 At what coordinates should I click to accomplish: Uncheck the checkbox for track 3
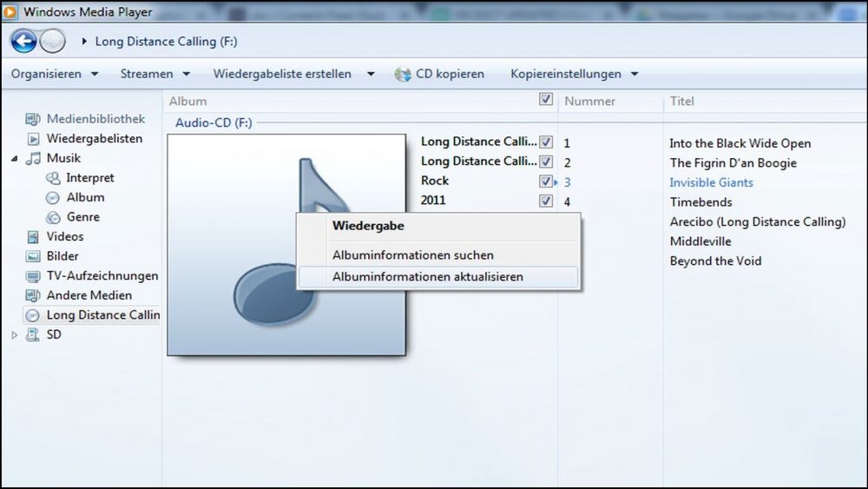pos(546,181)
